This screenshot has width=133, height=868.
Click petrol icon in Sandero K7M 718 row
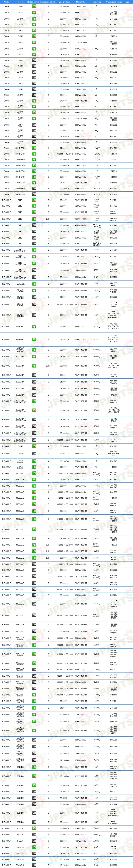pyautogui.click(x=34, y=154)
